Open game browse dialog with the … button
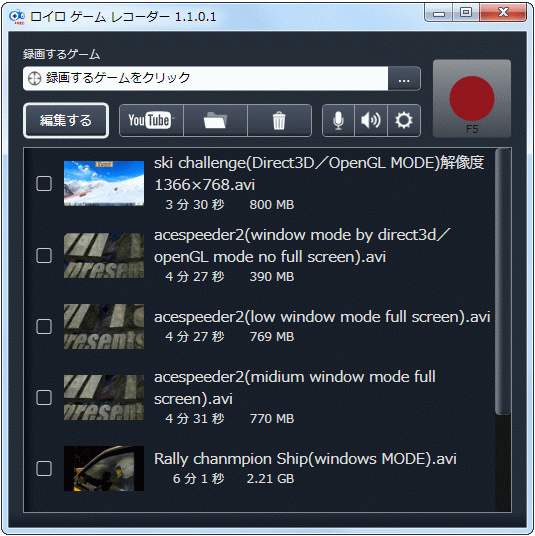This screenshot has width=535, height=536. [404, 79]
